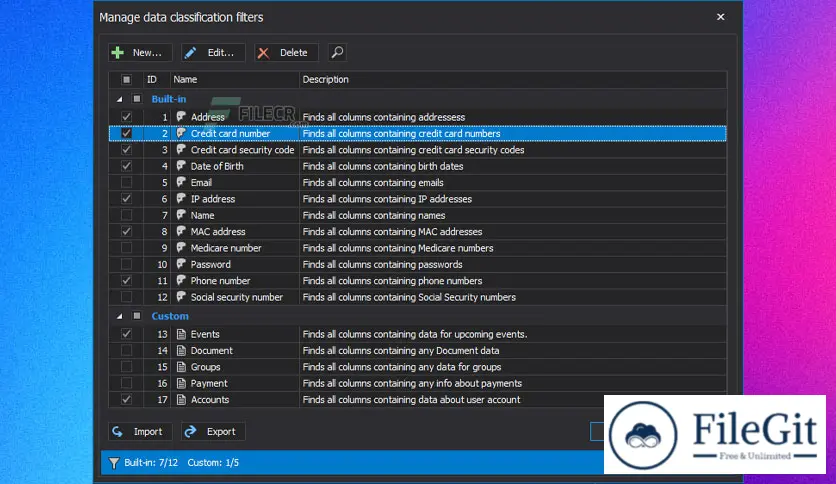Click the document icon beside Document filter
Viewport: 836px width, 484px height.
(181, 351)
